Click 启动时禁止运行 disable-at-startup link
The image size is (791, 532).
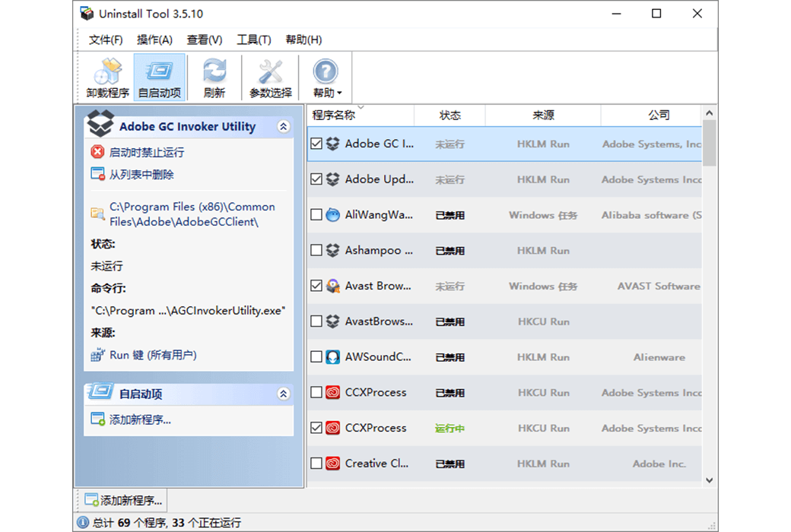(x=147, y=152)
